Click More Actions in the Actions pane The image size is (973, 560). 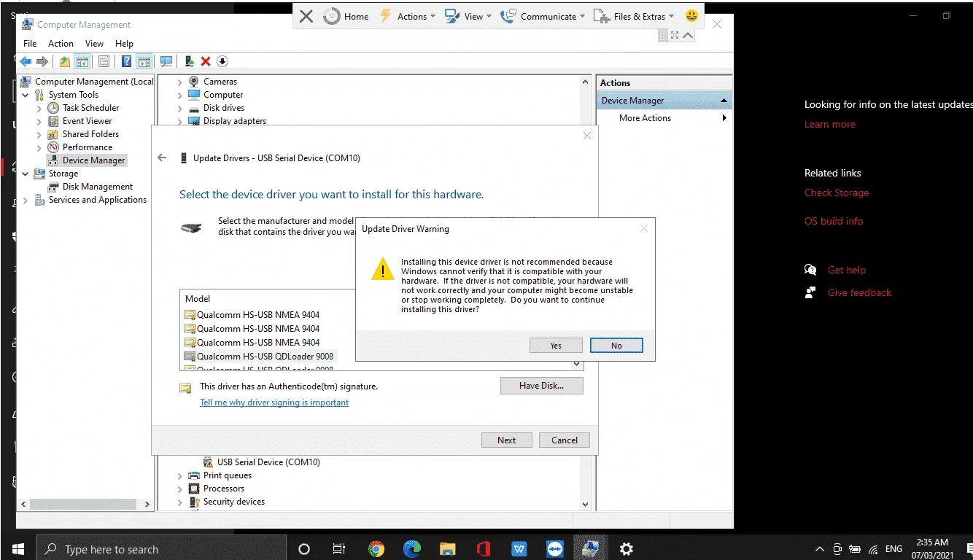click(646, 118)
